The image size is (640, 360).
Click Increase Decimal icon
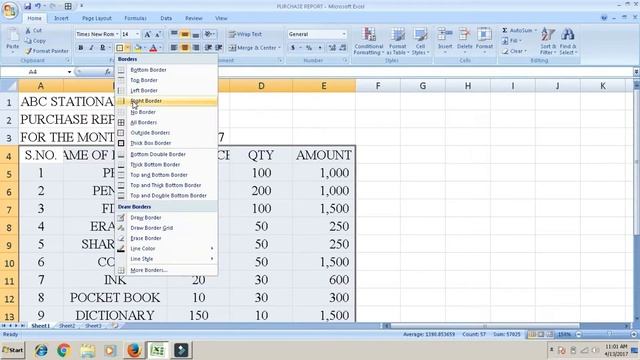[x=332, y=48]
